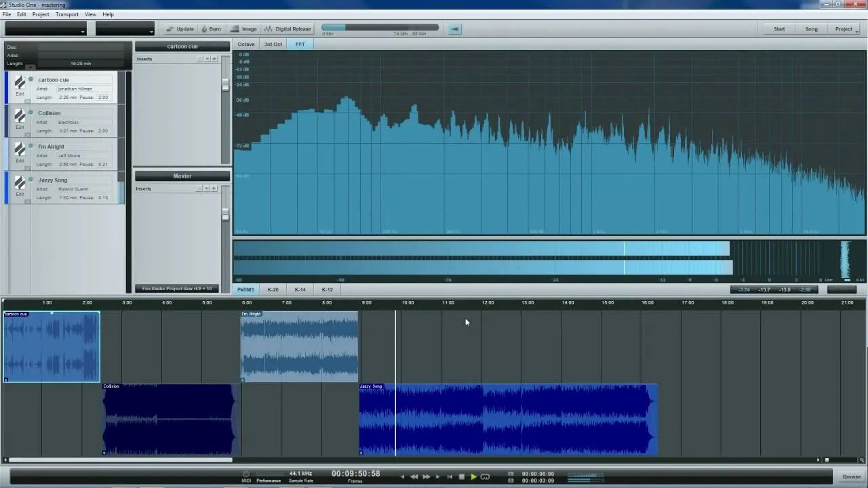Switch to the Song page
This screenshot has width=868, height=488.
811,28
